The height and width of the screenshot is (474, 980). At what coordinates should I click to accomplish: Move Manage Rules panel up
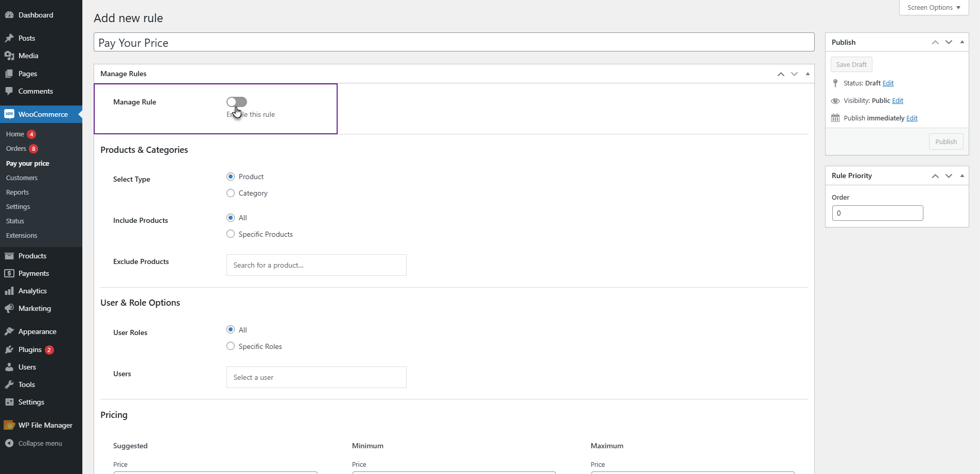coord(781,74)
